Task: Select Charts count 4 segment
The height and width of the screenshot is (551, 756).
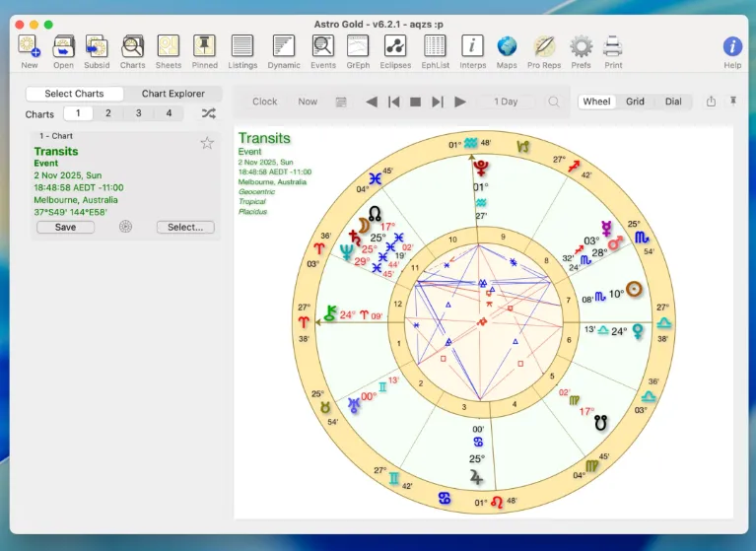Action: 169,113
